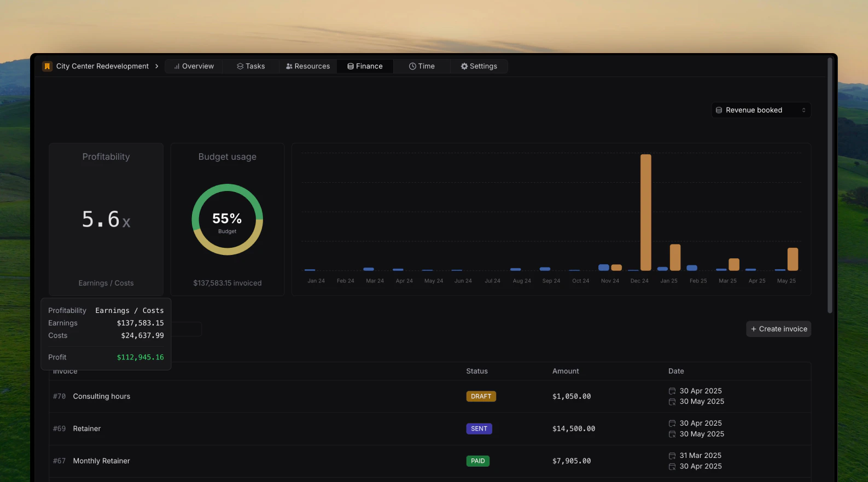Click the Profitability 5.6x card
868x482 pixels.
(x=106, y=219)
